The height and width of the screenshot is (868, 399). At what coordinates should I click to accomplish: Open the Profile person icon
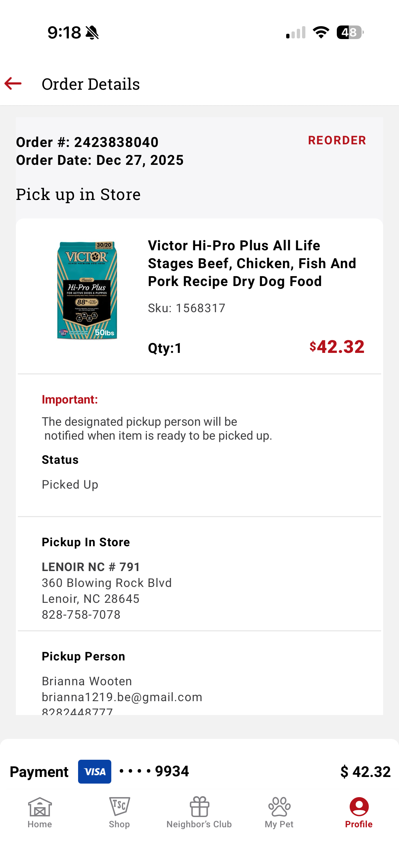pyautogui.click(x=359, y=807)
